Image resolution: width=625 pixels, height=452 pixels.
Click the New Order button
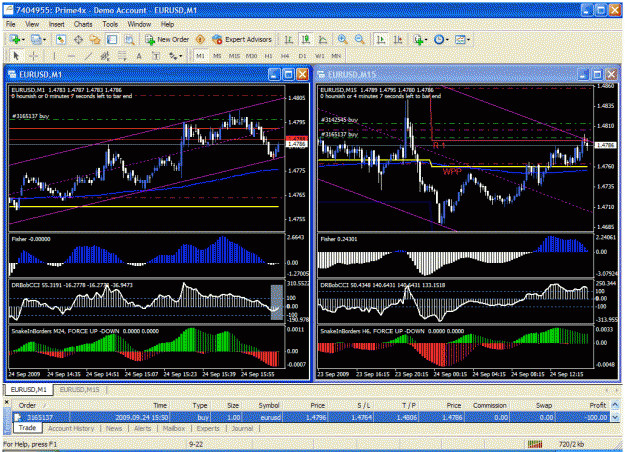[167, 39]
